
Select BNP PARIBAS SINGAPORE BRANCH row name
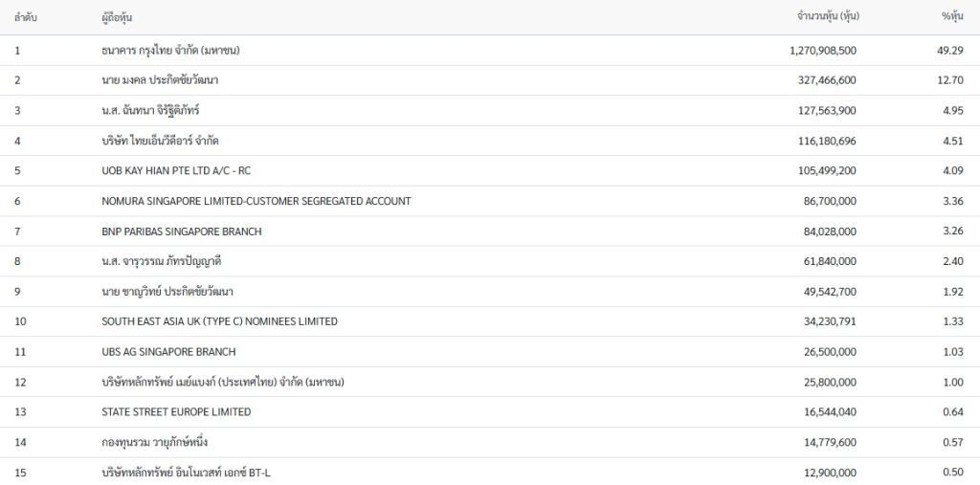[181, 231]
